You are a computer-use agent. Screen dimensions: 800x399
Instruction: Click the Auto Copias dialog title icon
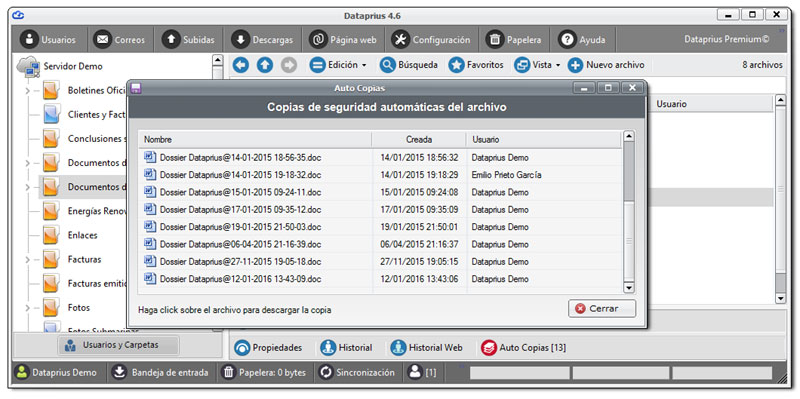tap(136, 88)
